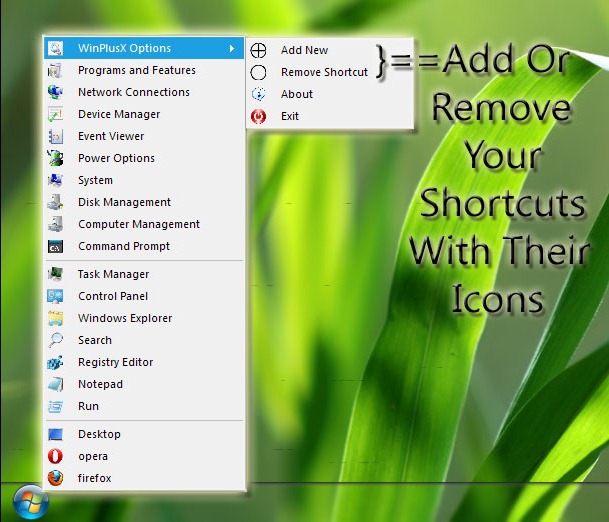
Task: Click the Event Viewer icon
Action: coord(55,136)
